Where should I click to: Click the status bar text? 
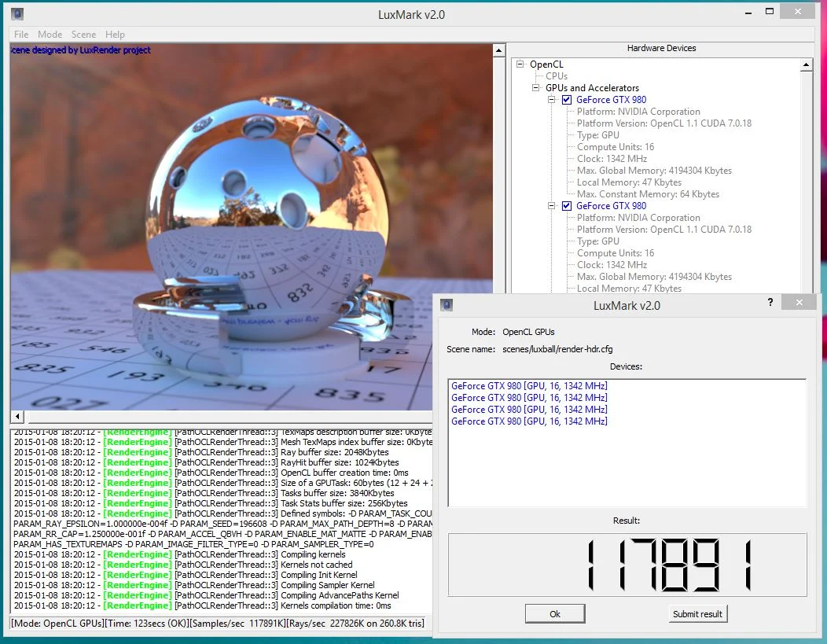[x=217, y=624]
